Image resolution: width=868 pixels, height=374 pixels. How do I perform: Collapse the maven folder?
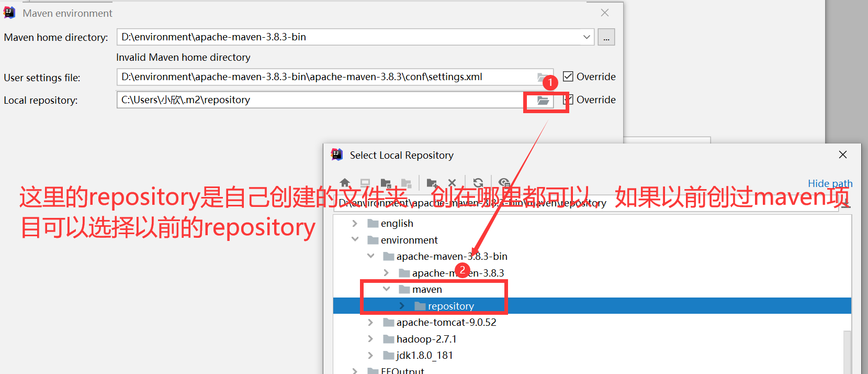pos(386,289)
